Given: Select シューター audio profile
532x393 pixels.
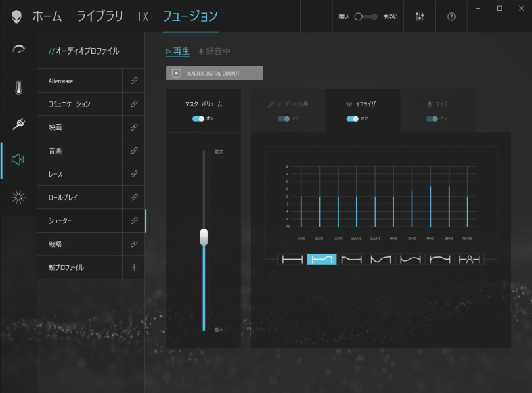Looking at the screenshot, I should [x=79, y=221].
